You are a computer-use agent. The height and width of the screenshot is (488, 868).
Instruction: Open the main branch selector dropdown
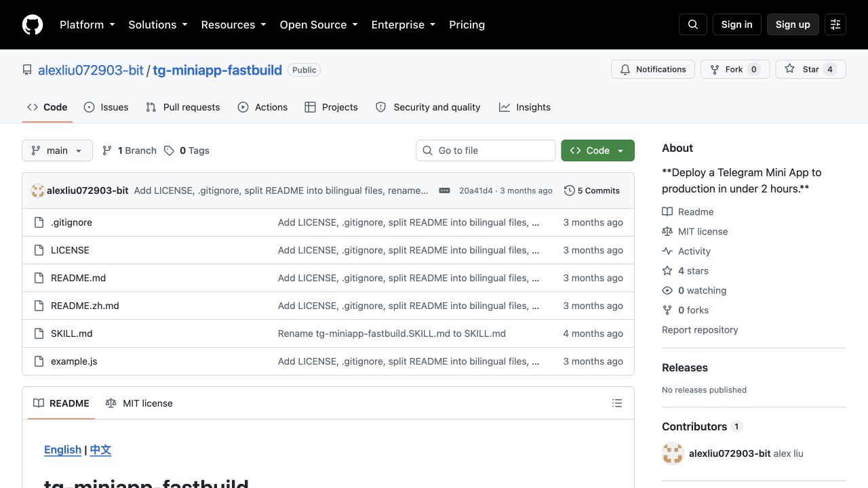point(57,150)
